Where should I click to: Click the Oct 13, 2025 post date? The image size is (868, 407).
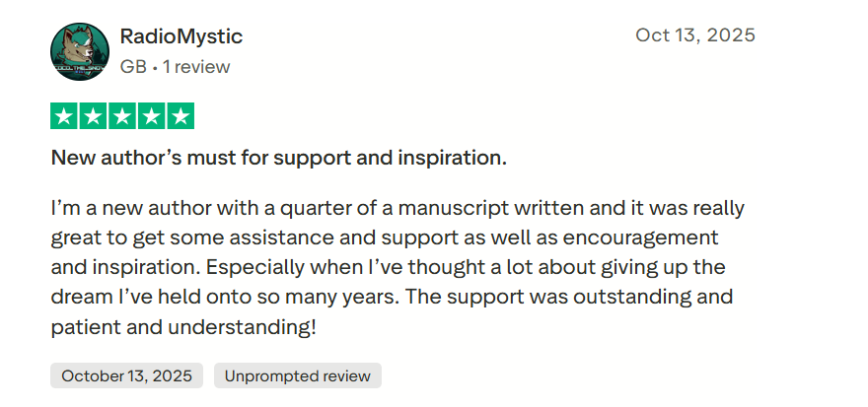[x=694, y=35]
